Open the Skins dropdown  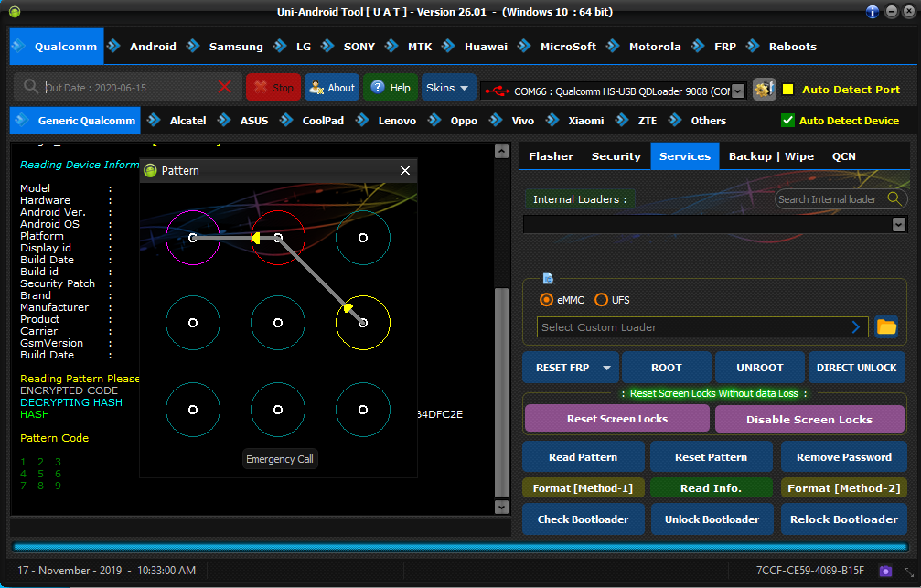(x=448, y=88)
